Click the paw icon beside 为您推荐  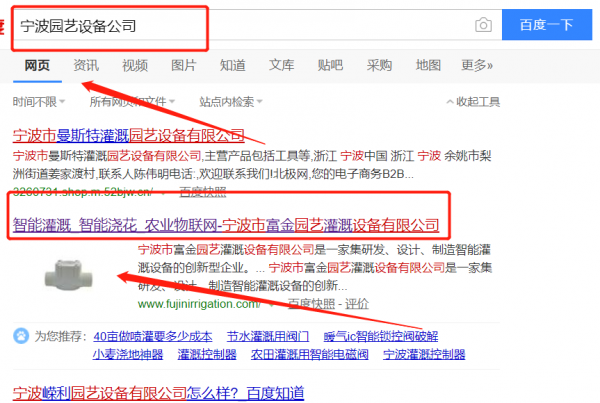click(x=22, y=336)
